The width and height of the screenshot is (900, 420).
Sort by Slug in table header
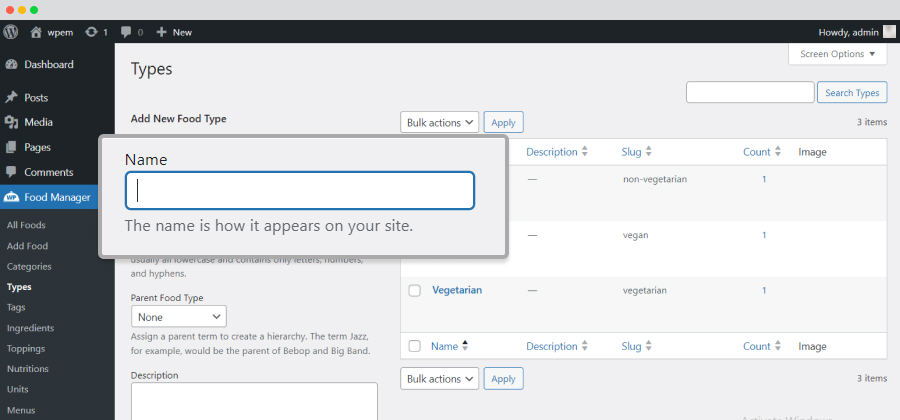(636, 152)
